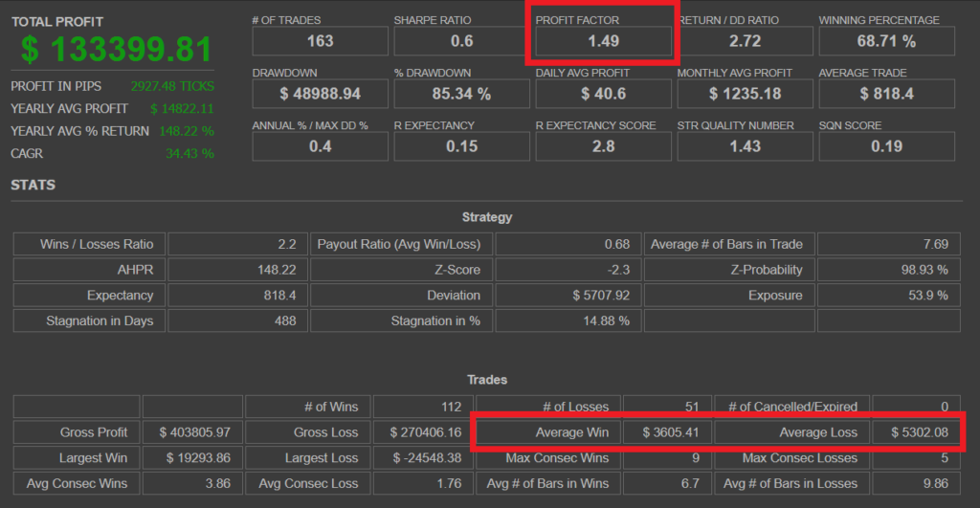
Task: Click the number of trades box showing 163
Action: coord(320,41)
